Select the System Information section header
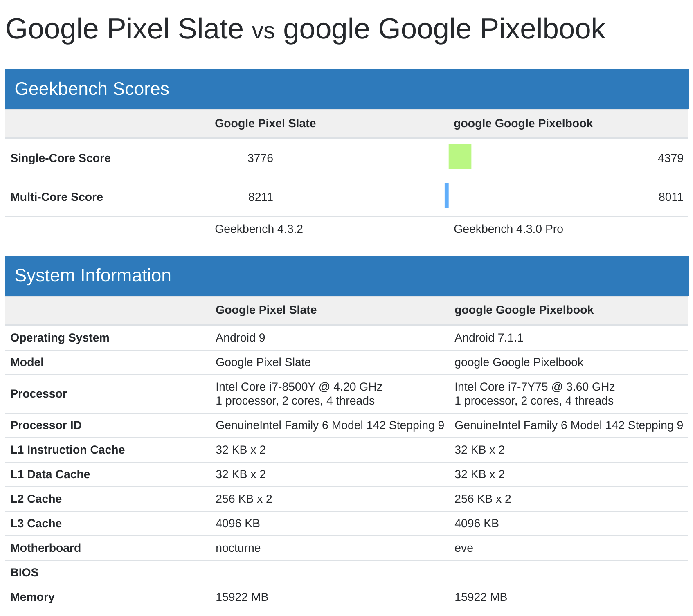The height and width of the screenshot is (616, 693). point(93,276)
